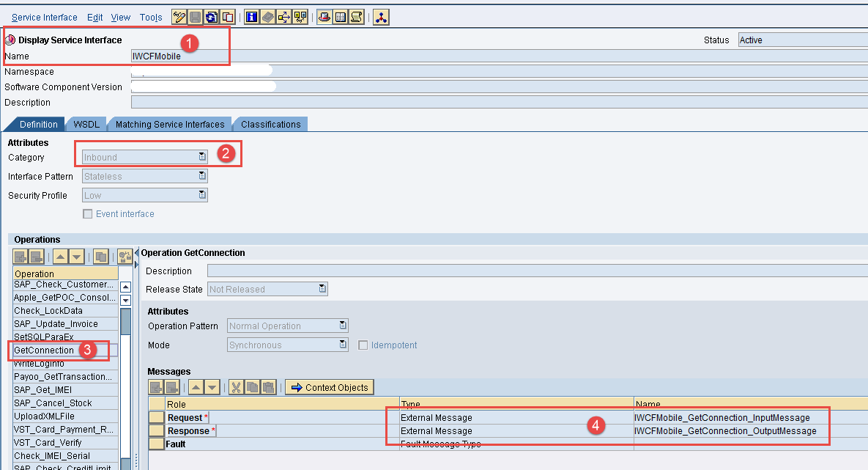
Task: Click the blue Information icon in toolbar
Action: point(252,17)
